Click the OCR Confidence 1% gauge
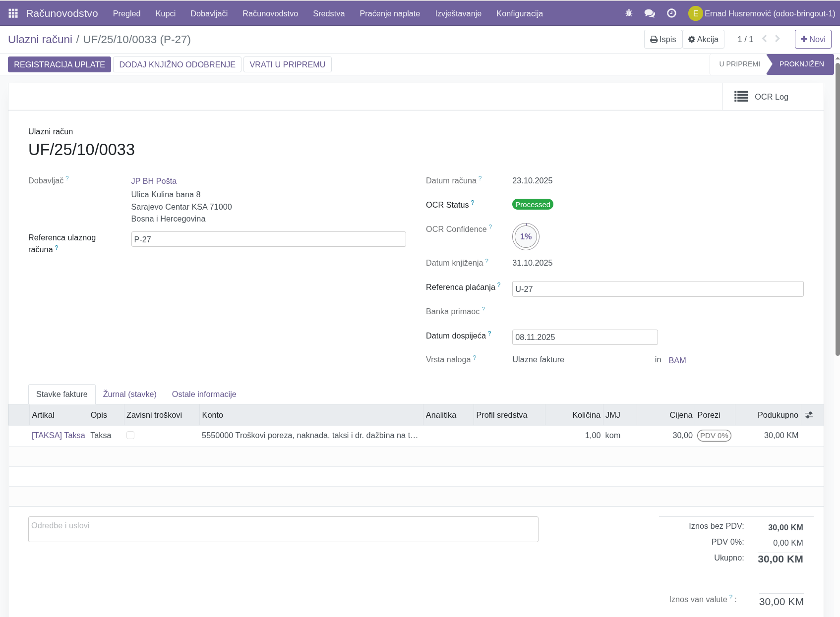Image resolution: width=840 pixels, height=617 pixels. 525,236
